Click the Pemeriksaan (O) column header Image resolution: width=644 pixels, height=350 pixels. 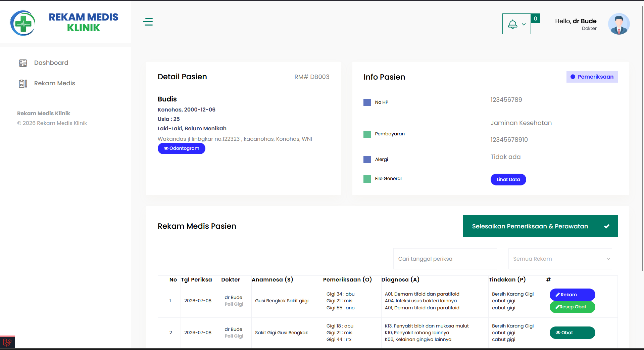(347, 279)
